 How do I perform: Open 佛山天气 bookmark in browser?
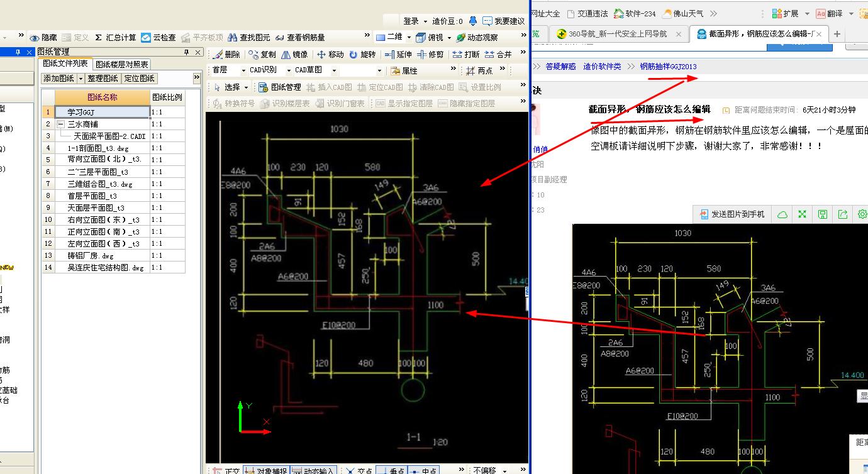click(x=682, y=13)
